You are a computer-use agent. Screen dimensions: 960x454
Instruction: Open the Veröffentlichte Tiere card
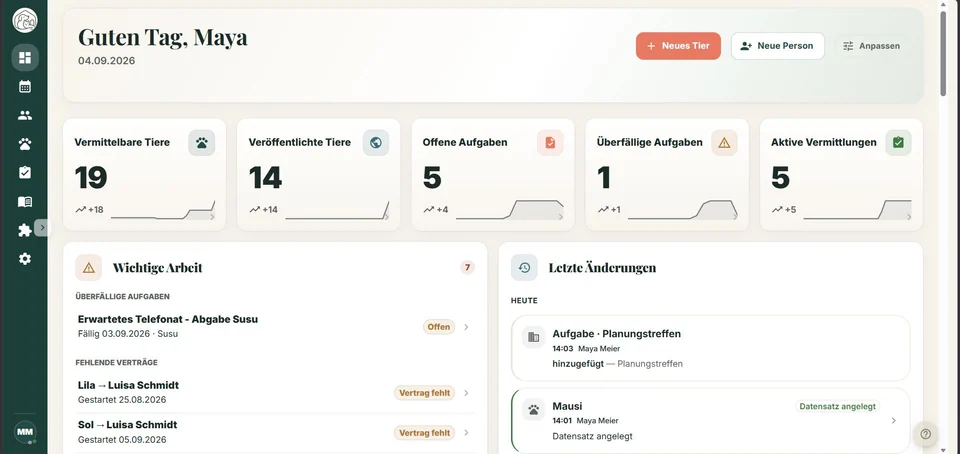[x=318, y=174]
